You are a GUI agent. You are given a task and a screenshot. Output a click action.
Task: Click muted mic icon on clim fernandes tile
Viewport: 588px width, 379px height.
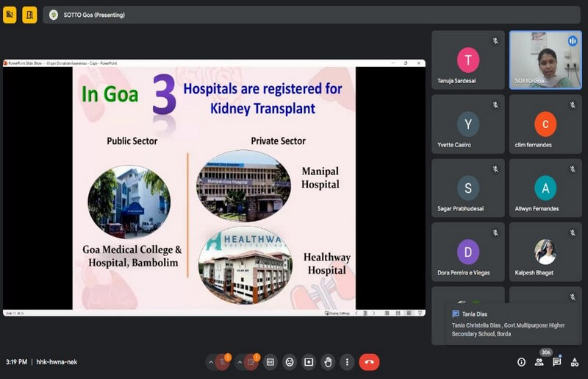pyautogui.click(x=573, y=105)
